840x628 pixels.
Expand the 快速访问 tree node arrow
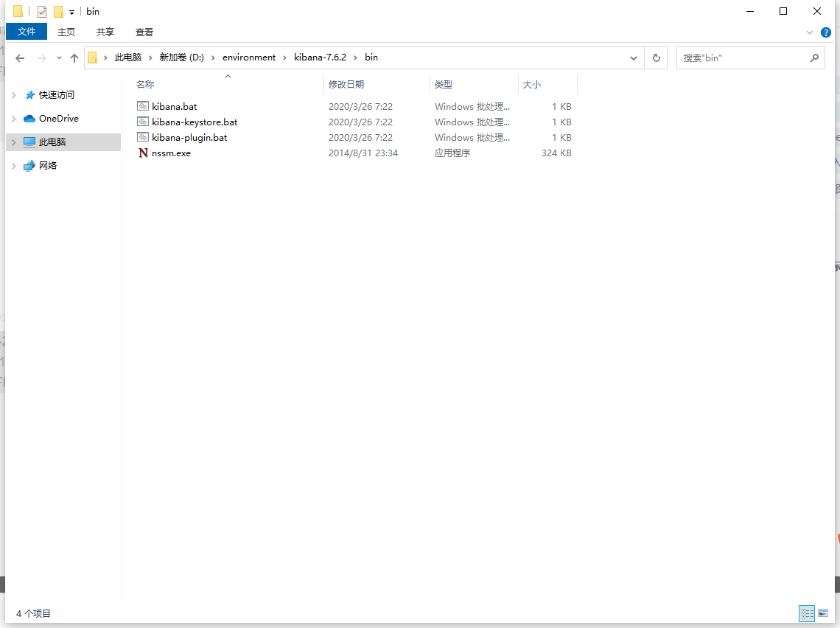click(x=14, y=95)
